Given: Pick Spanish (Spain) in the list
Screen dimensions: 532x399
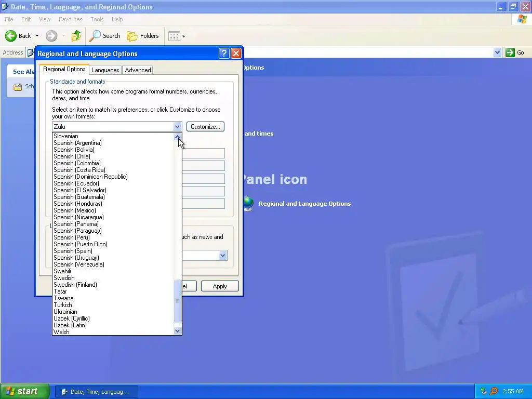Looking at the screenshot, I should pos(113,251).
